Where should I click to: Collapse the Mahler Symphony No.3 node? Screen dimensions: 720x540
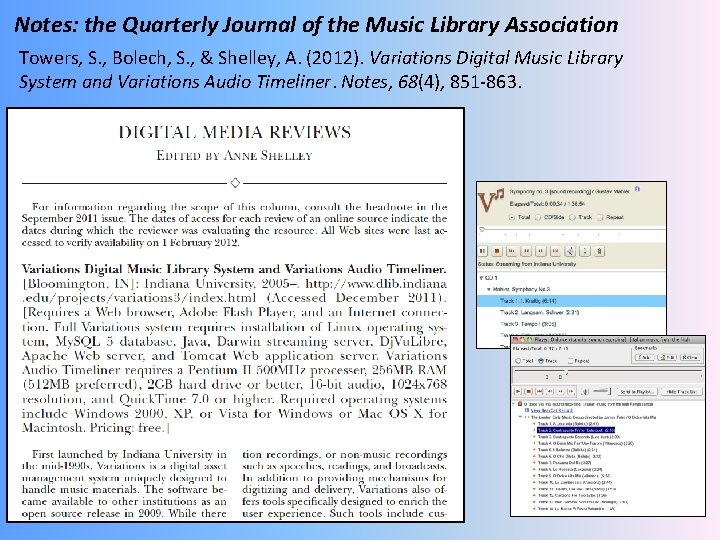[489, 289]
